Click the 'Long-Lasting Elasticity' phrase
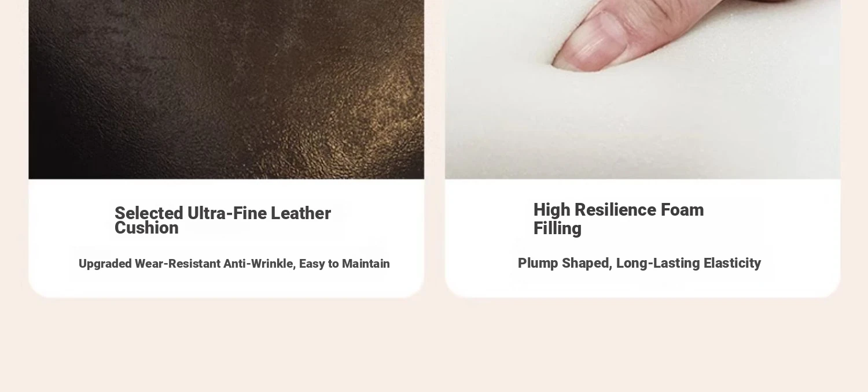Image resolution: width=868 pixels, height=392 pixels. [689, 263]
